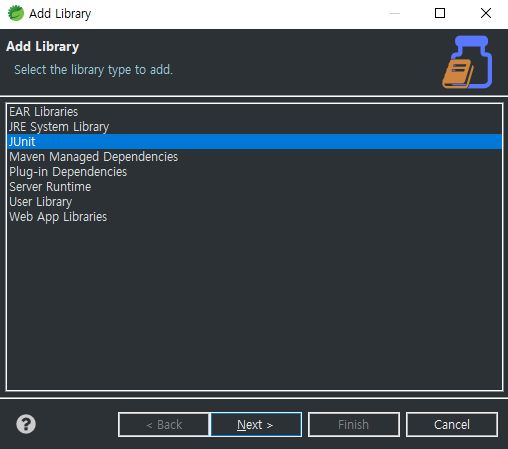Screen dimensions: 508x449
Task: Open the help question mark icon
Action: coord(26,424)
